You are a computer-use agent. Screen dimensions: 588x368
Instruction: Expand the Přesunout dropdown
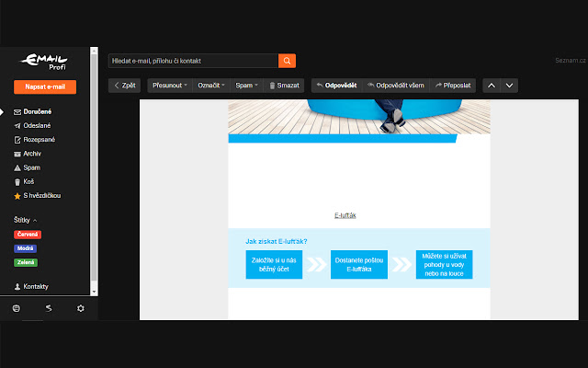[170, 86]
